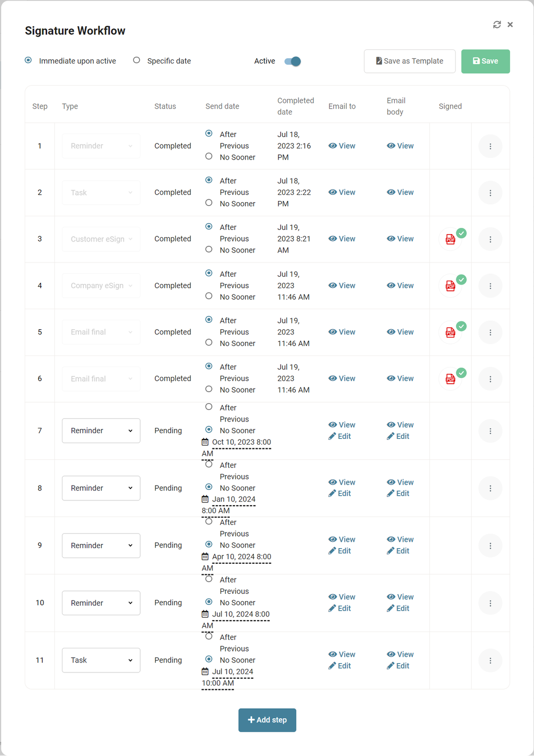This screenshot has width=534, height=756.
Task: Toggle the Active switch off
Action: tap(293, 61)
